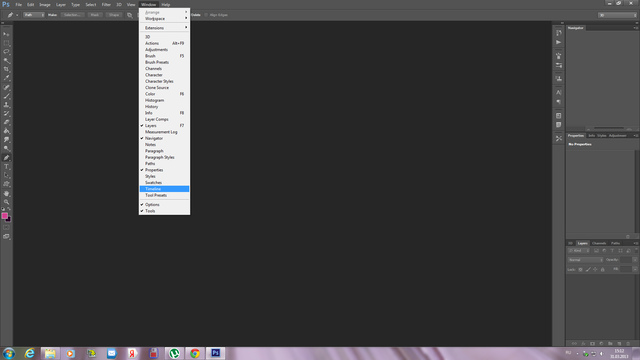The image size is (640, 360).
Task: Toggle lock transparent pixels in Layers
Action: coord(580,269)
